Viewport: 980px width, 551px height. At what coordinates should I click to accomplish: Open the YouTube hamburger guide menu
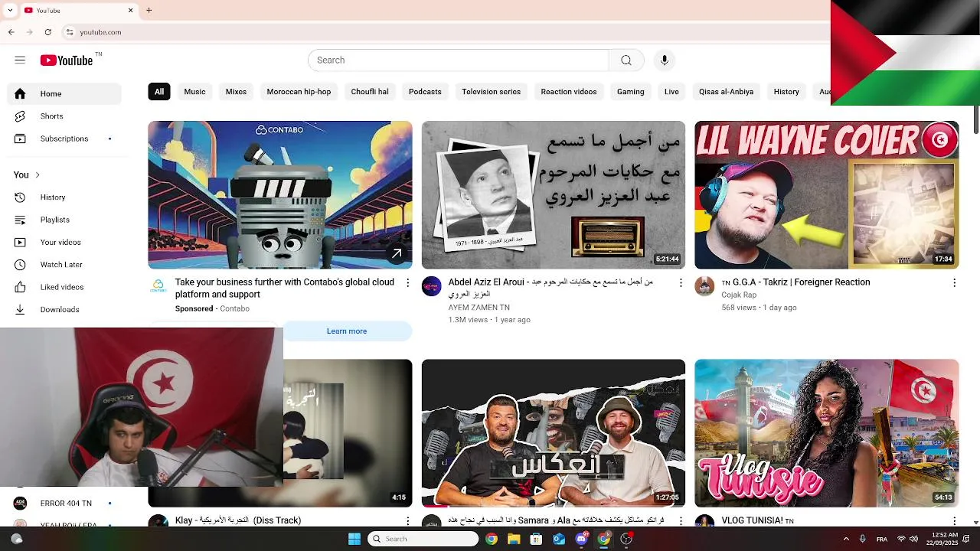(x=20, y=60)
